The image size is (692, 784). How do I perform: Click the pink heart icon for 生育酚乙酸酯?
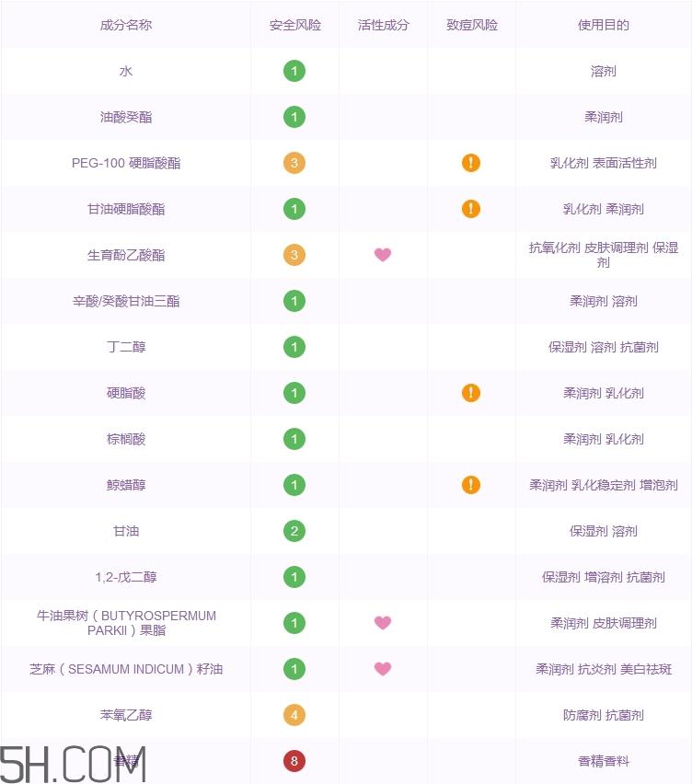click(x=383, y=255)
